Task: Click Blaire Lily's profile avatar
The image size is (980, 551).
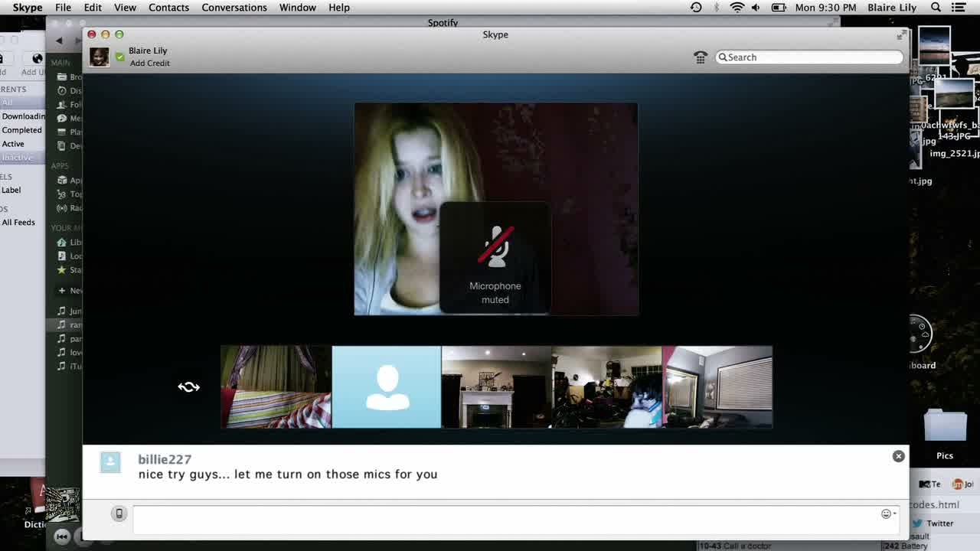Action: [x=99, y=57]
